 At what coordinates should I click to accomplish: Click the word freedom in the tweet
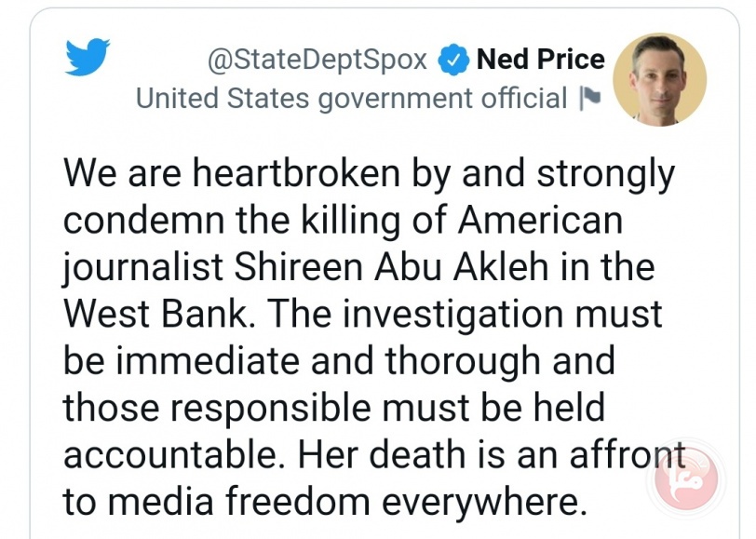point(298,502)
